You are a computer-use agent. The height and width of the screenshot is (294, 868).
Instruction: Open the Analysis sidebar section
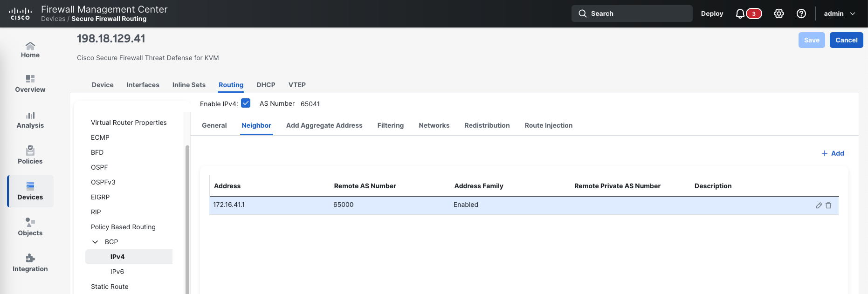click(30, 120)
